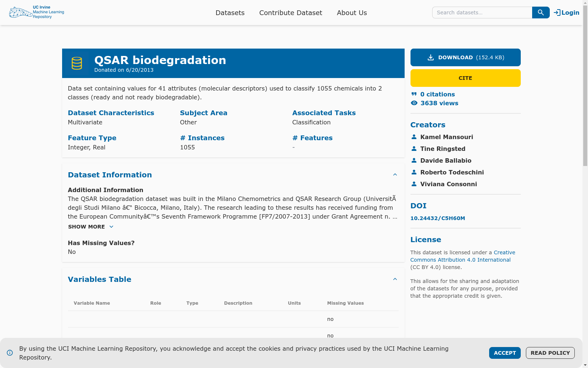This screenshot has width=588, height=368.
Task: Select creator name Viviana Consonni
Action: (x=449, y=184)
